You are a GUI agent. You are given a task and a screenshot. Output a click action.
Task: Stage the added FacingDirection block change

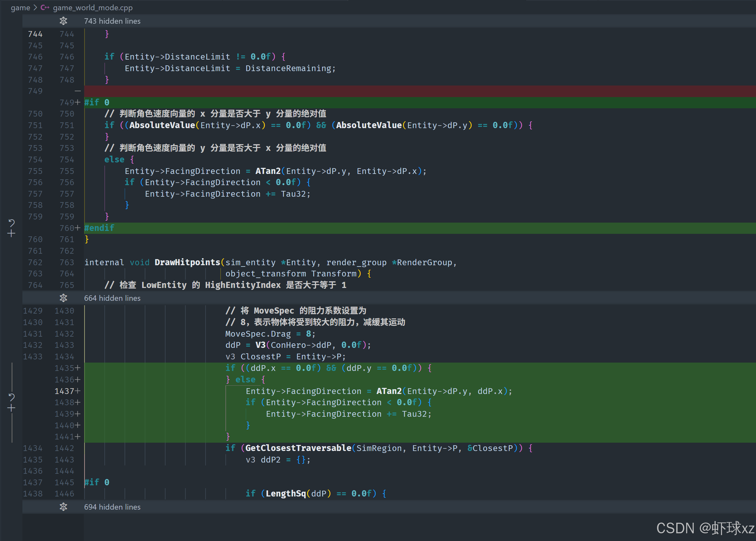click(x=11, y=408)
